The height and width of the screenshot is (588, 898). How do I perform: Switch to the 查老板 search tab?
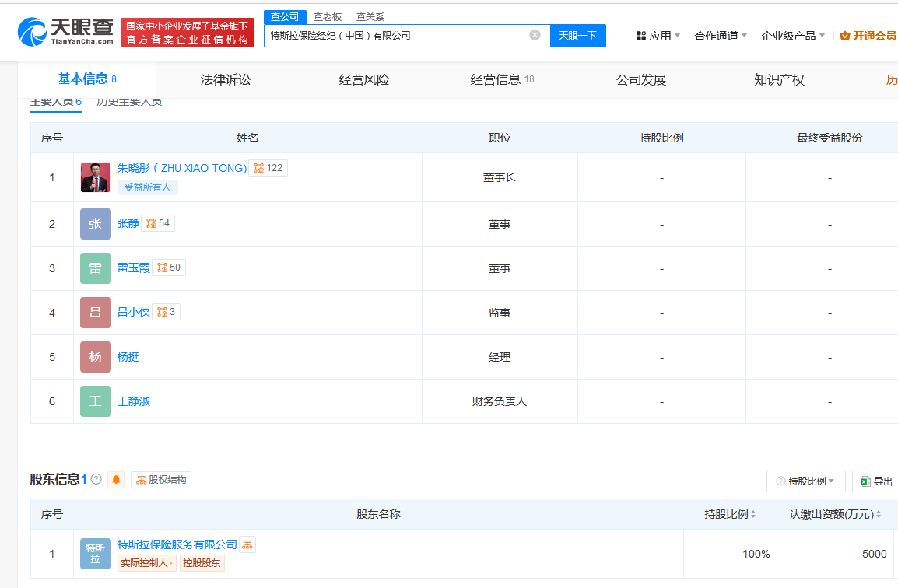[328, 17]
